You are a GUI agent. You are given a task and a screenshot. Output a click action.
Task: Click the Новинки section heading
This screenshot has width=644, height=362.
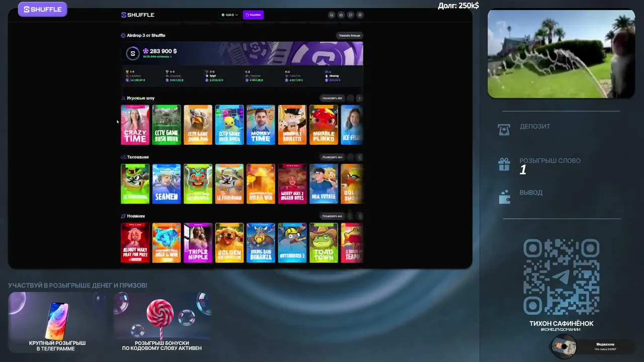point(136,216)
